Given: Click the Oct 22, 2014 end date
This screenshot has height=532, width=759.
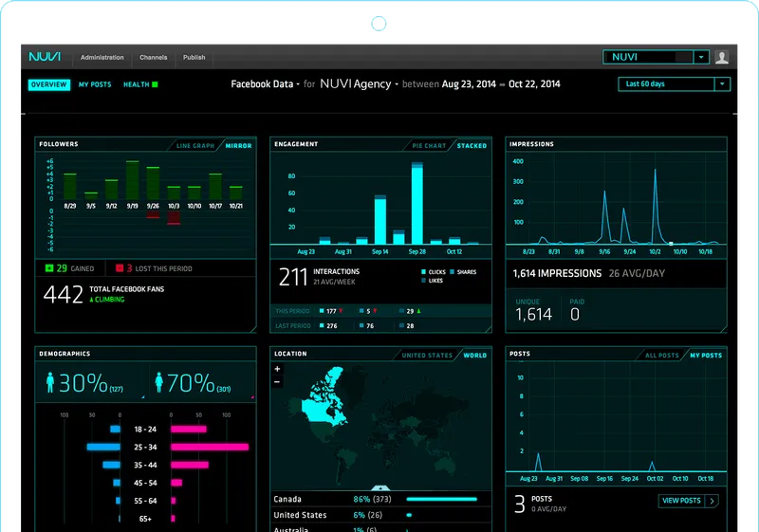Looking at the screenshot, I should [x=534, y=84].
